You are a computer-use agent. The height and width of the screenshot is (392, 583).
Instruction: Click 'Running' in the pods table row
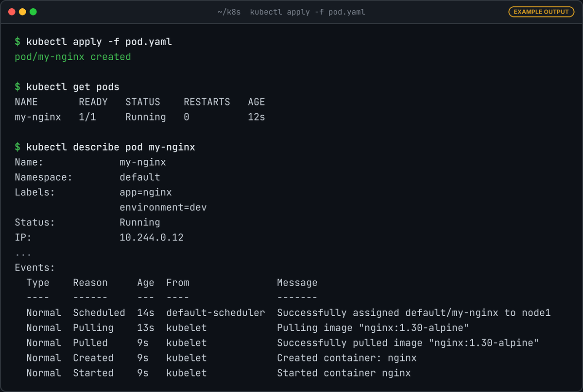146,117
